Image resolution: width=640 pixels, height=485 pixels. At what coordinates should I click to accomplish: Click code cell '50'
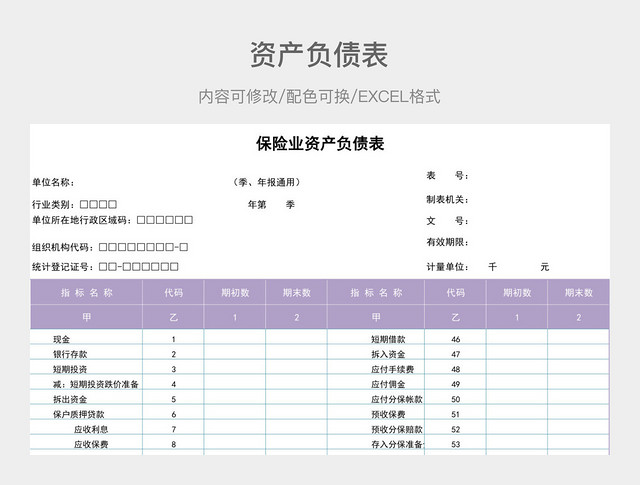pos(456,399)
